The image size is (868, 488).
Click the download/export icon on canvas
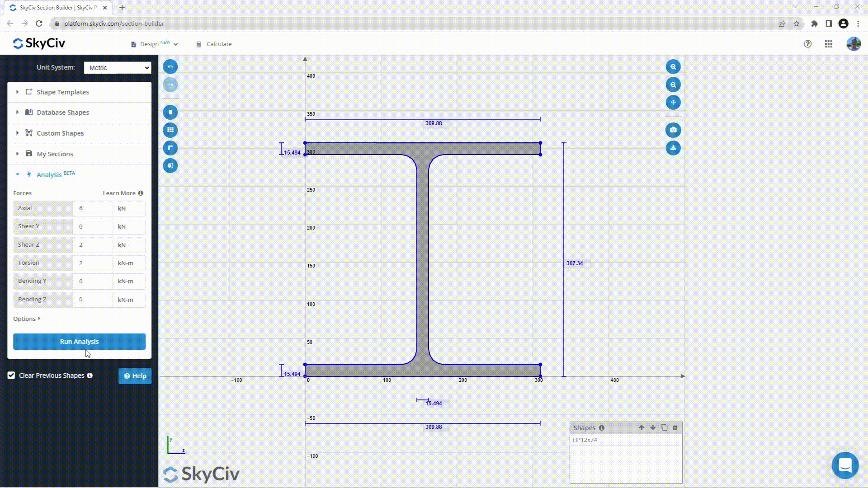point(673,148)
